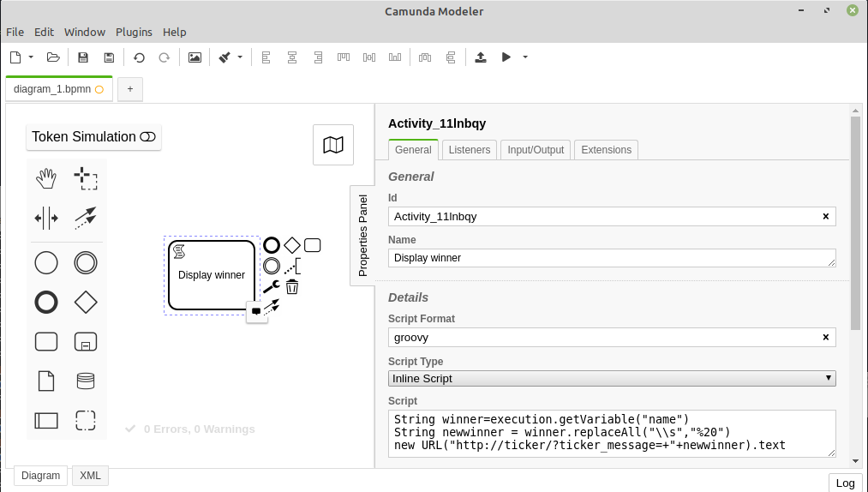Create an intermediate event from palette
This screenshot has width=868, height=492.
pos(86,262)
